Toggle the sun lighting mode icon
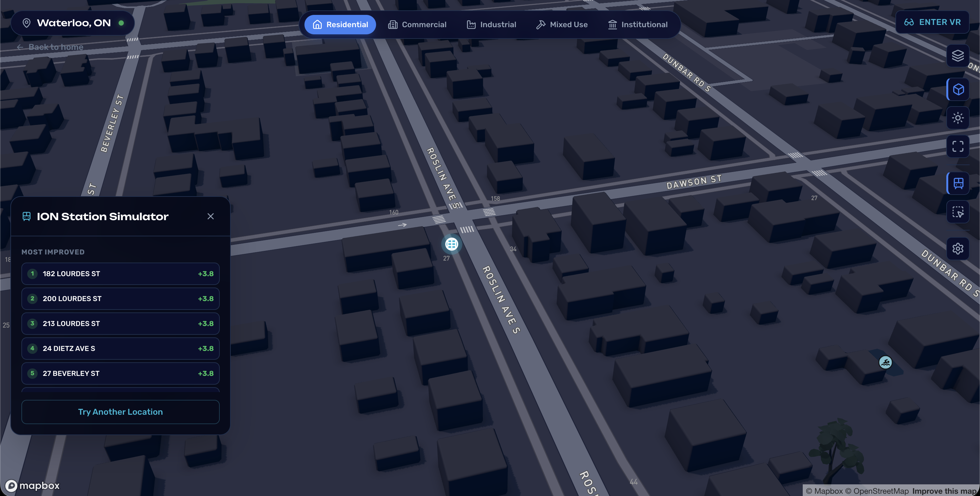The height and width of the screenshot is (496, 980). [958, 118]
